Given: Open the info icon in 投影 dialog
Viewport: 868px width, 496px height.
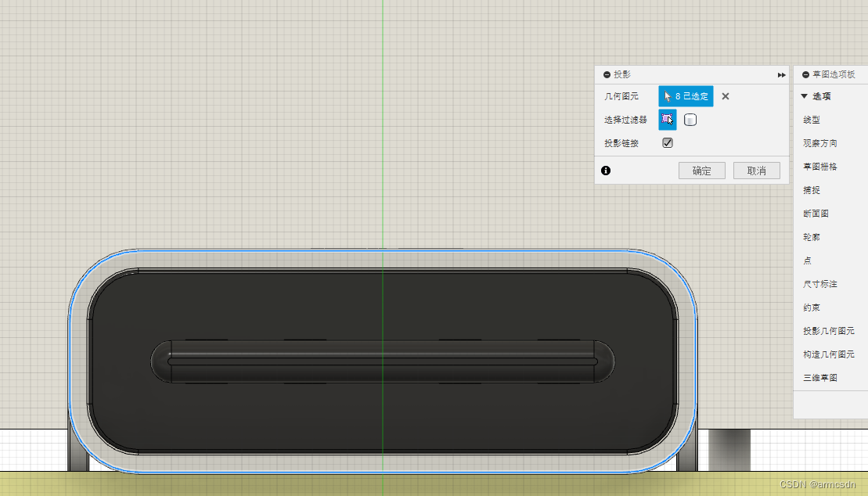Looking at the screenshot, I should [606, 171].
